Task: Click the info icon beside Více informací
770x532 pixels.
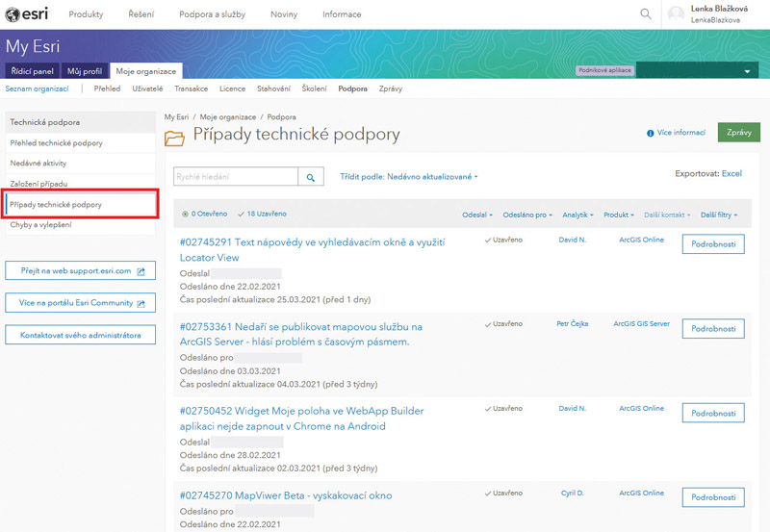Action: click(x=651, y=133)
